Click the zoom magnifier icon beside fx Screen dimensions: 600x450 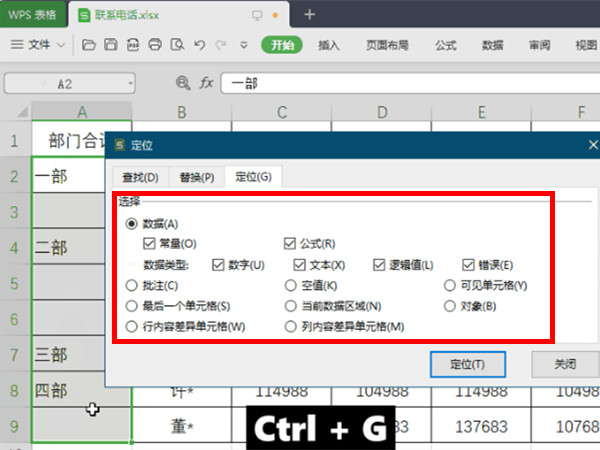(x=182, y=84)
